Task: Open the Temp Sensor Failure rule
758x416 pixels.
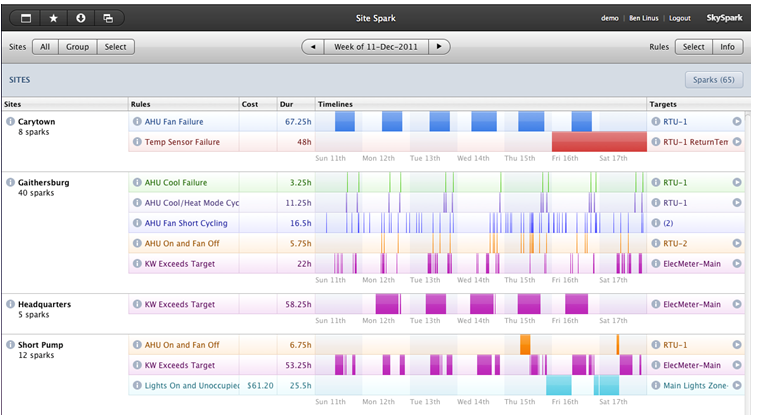Action: 182,142
